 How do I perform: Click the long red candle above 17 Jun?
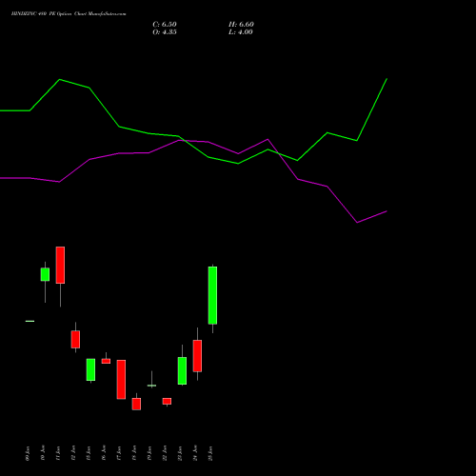click(121, 380)
